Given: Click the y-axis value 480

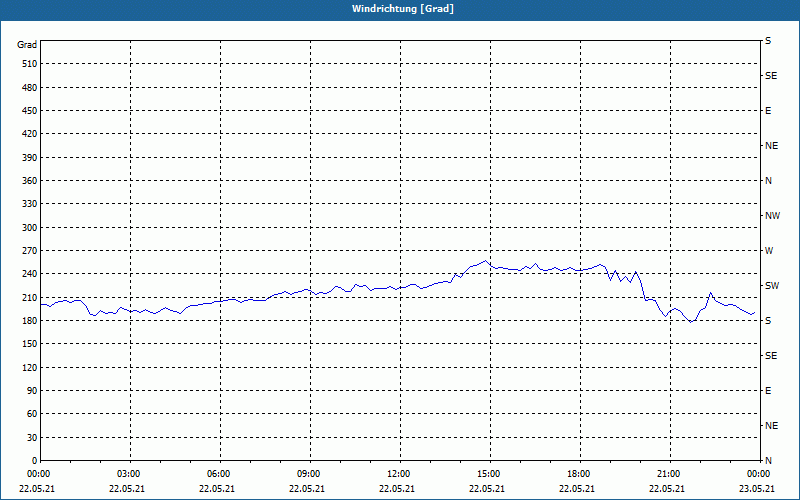Looking at the screenshot, I should coord(30,87).
